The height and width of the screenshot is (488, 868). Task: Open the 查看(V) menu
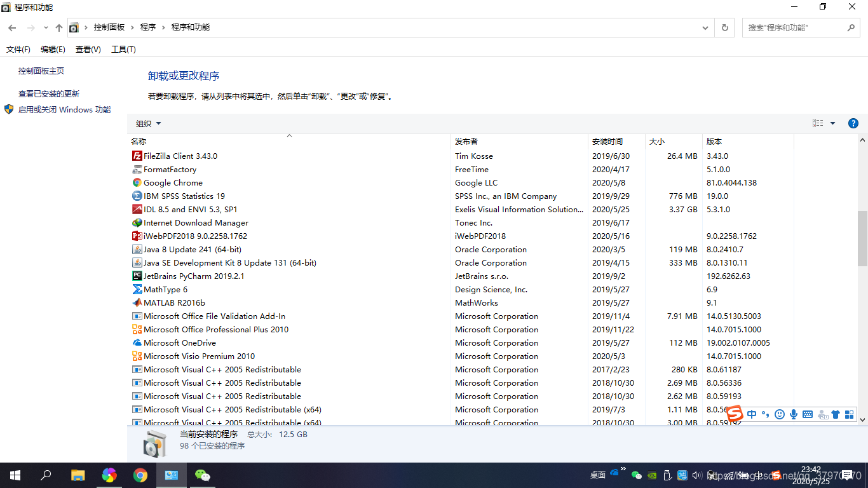point(88,49)
